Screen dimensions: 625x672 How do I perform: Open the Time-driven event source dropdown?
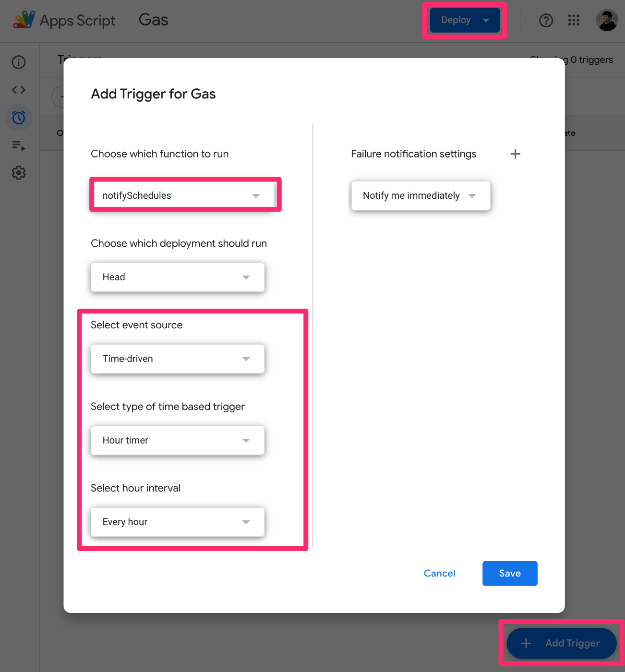point(177,359)
